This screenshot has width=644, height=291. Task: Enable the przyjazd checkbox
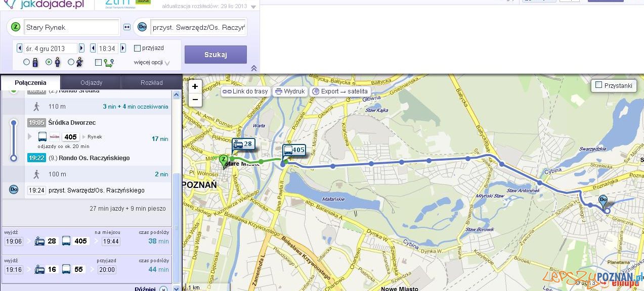click(137, 48)
